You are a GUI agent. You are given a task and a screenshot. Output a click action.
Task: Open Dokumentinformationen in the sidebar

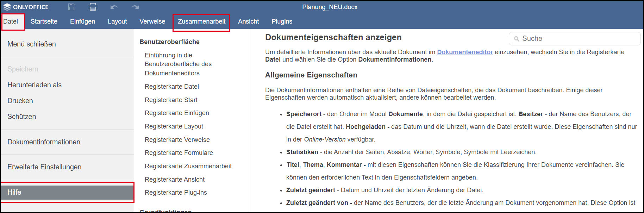44,142
